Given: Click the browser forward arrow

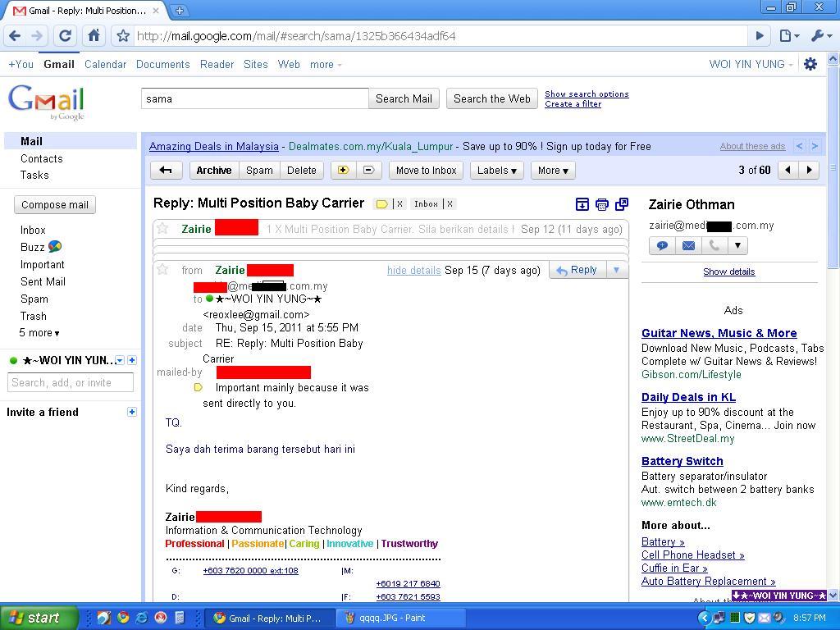Looking at the screenshot, I should [37, 36].
